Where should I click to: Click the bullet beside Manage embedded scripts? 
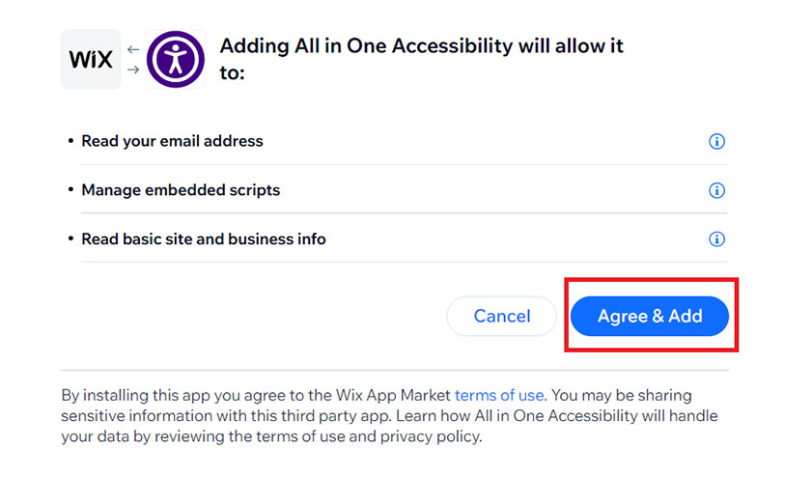pos(70,190)
